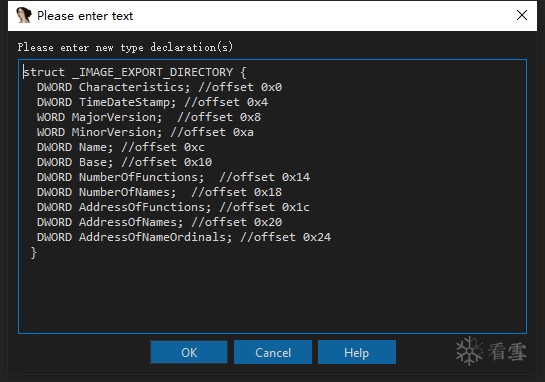The width and height of the screenshot is (545, 382).
Task: Click the AddressOfNames declaration line
Action: (160, 222)
